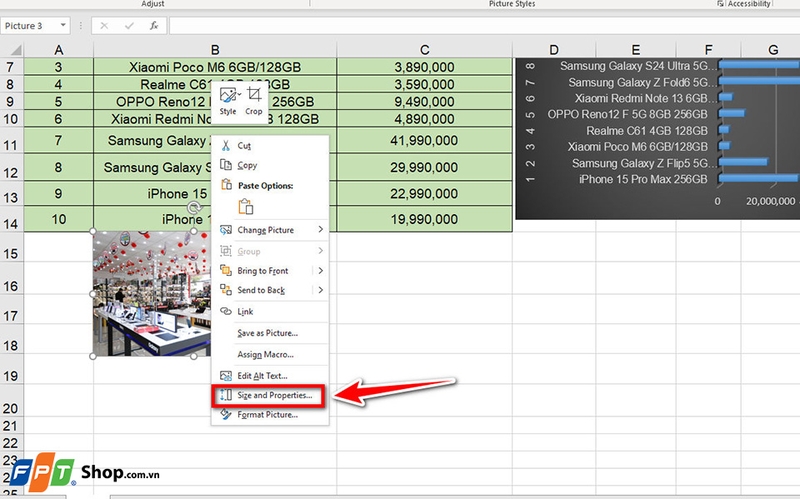
Task: Click the picture rotation handle
Action: click(x=194, y=208)
